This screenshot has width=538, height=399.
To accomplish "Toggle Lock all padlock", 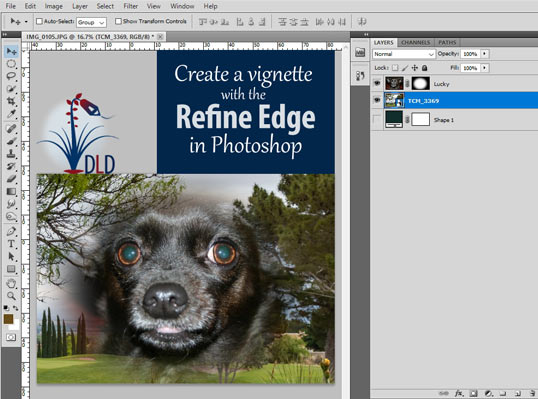I will click(x=424, y=68).
